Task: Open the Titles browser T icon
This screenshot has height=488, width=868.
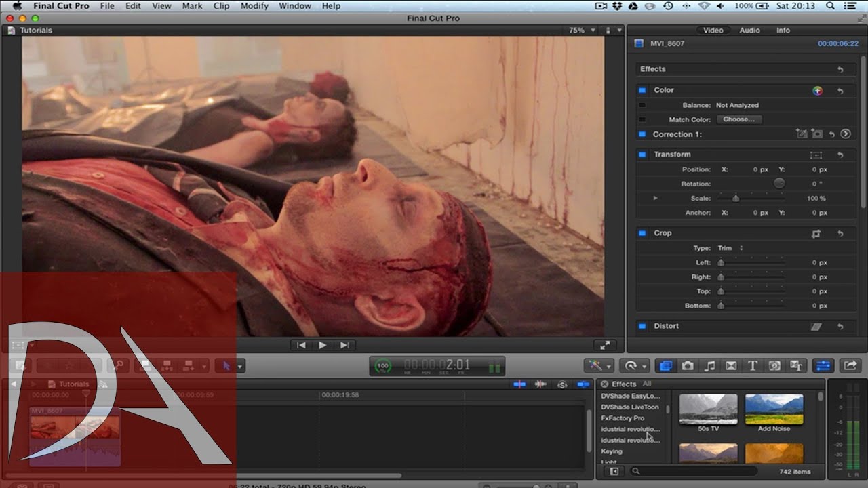Action: point(753,365)
